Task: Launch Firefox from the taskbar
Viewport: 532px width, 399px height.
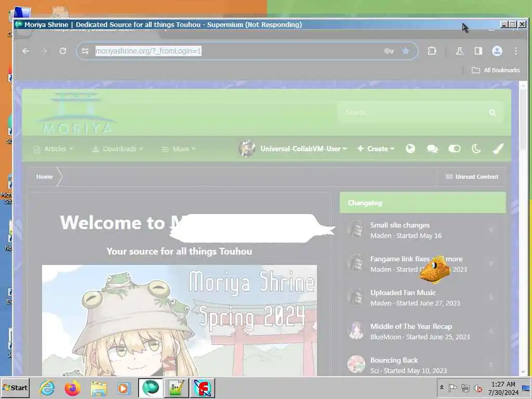Action: 73,388
